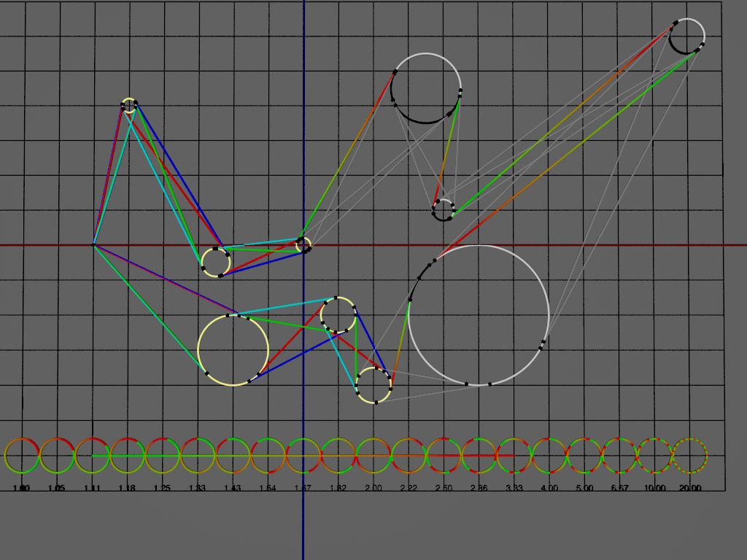This screenshot has width=747, height=560.
Task: Click the bottom-row circle labeled 1.54
Action: click(268, 456)
